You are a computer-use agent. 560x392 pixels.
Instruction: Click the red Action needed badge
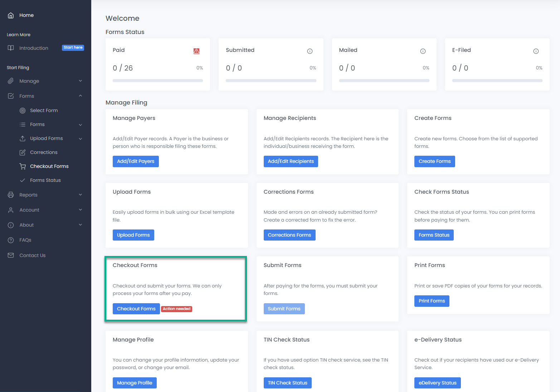coord(176,309)
